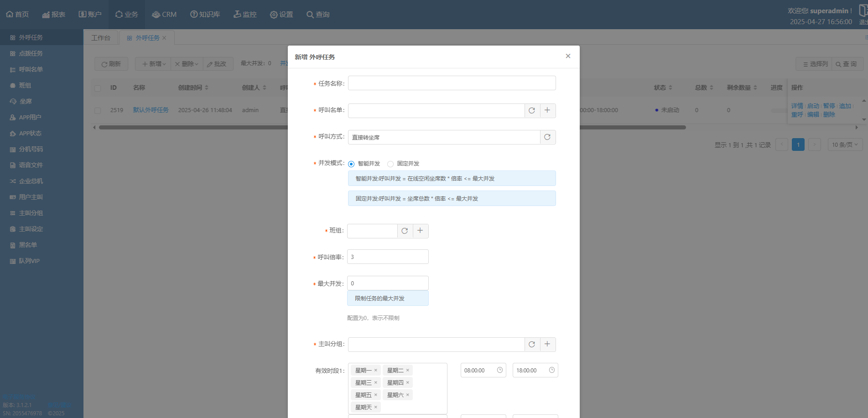This screenshot has width=868, height=418.
Task: Click refresh icon beside 呼叫名单 field
Action: [x=532, y=110]
